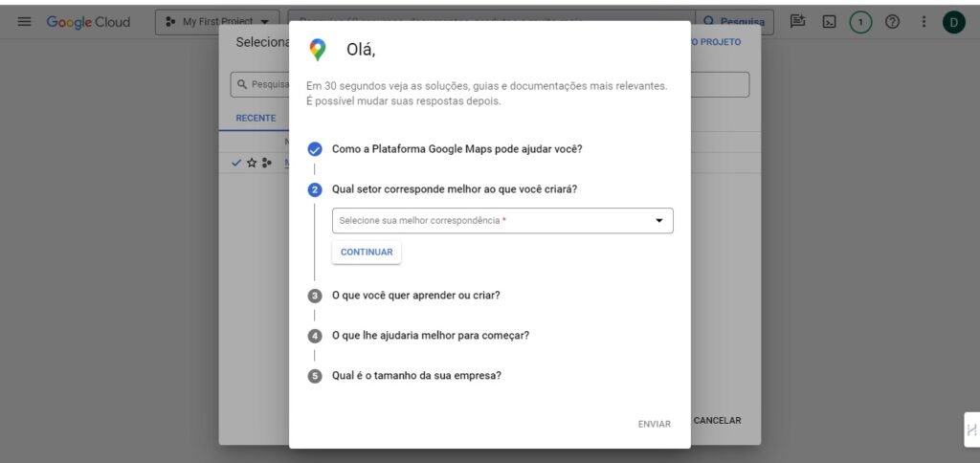Image resolution: width=980 pixels, height=463 pixels.
Task: Click the notifications counter badge
Action: click(860, 22)
